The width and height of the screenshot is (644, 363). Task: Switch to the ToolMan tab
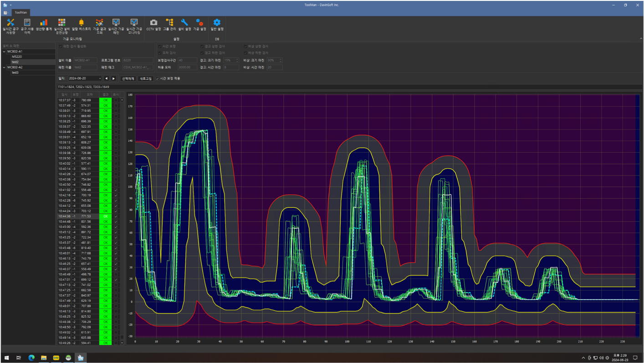[x=21, y=12]
